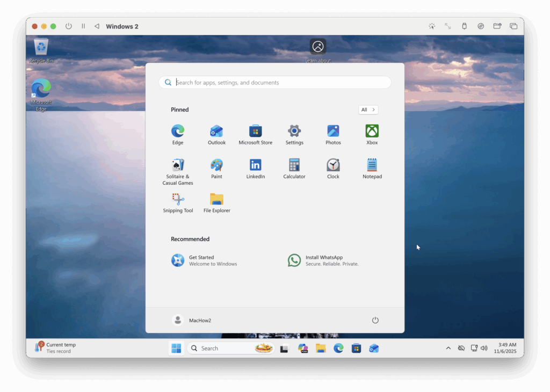The width and height of the screenshot is (550, 392).
Task: Start the LinkedIn app
Action: click(255, 168)
